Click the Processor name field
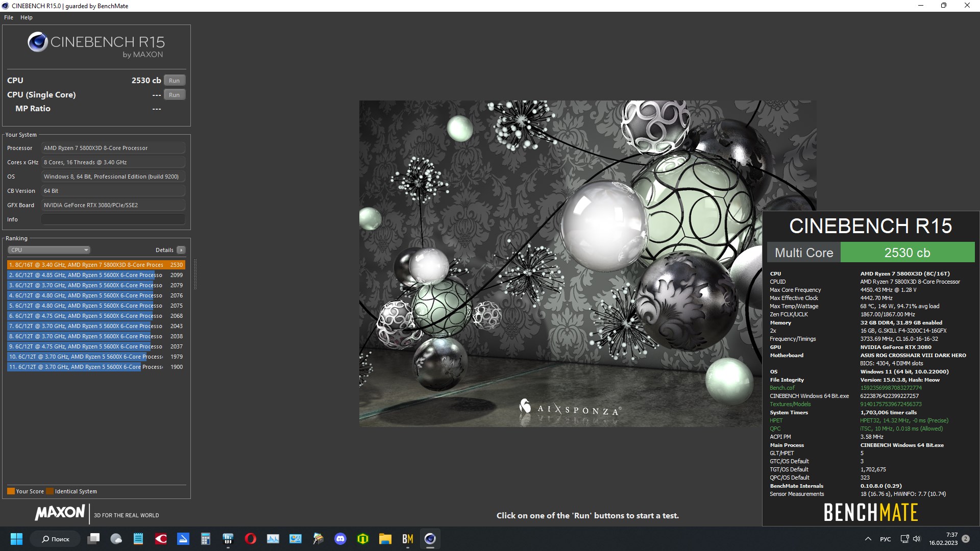The image size is (980, 551). (x=113, y=148)
